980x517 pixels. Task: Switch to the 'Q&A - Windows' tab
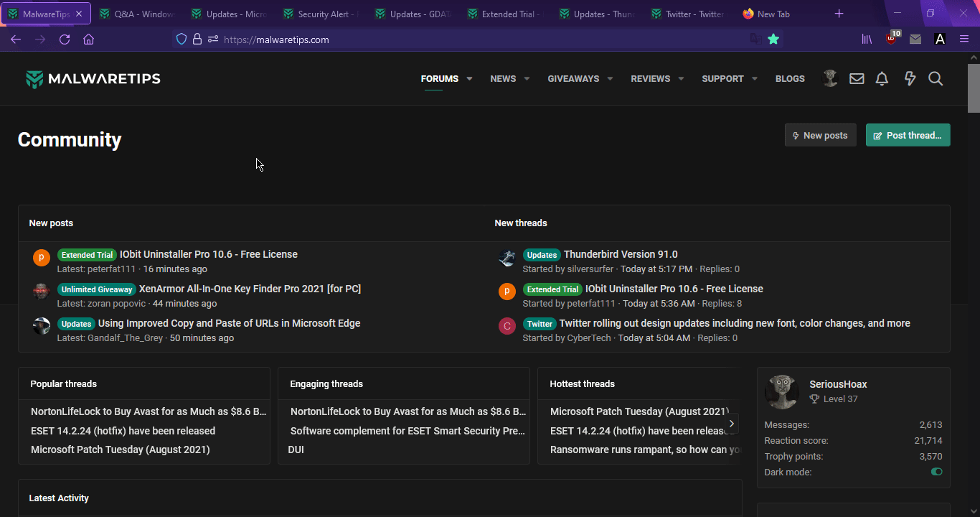pos(138,14)
